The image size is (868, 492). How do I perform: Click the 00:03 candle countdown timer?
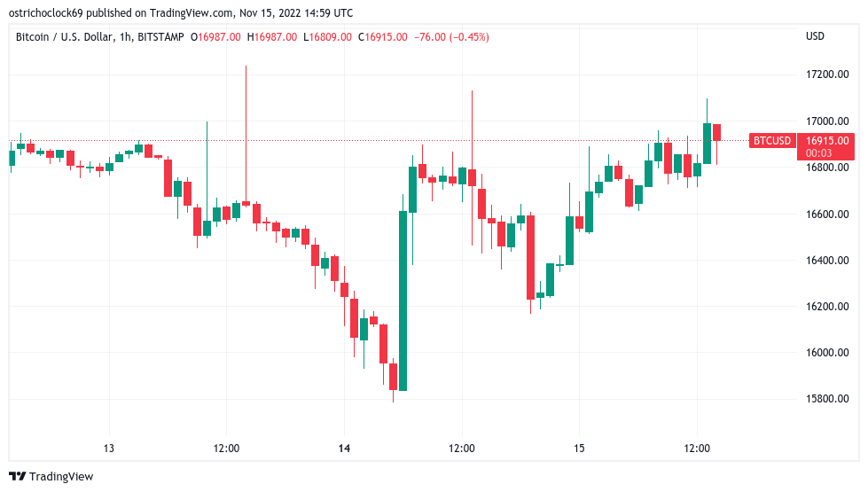point(816,152)
